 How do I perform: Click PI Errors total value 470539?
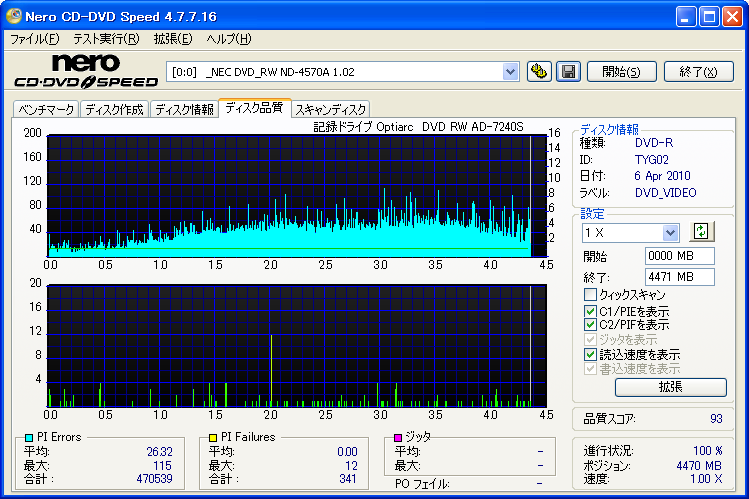coord(154,478)
